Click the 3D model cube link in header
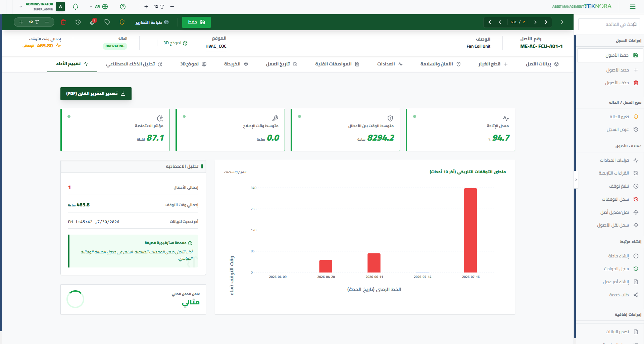 coord(176,43)
